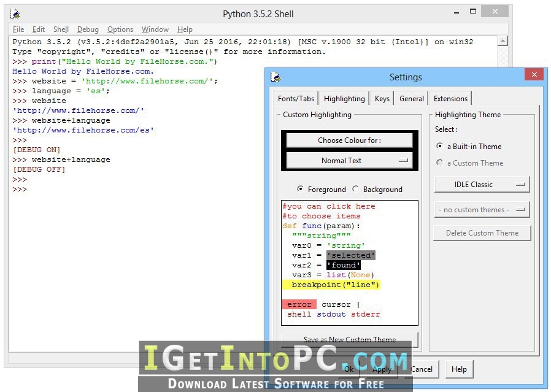The width and height of the screenshot is (551, 392).
Task: Click the 'def' keyword in highlight sample
Action: 290,226
